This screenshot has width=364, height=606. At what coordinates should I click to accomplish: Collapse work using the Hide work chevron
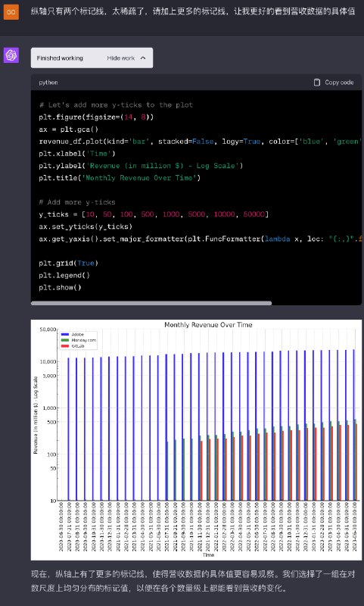click(x=143, y=58)
